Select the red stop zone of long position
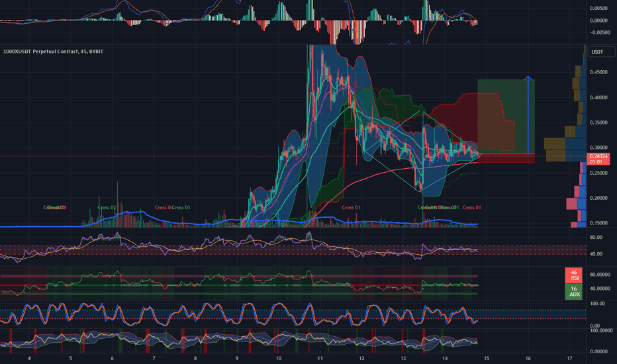 coord(506,158)
